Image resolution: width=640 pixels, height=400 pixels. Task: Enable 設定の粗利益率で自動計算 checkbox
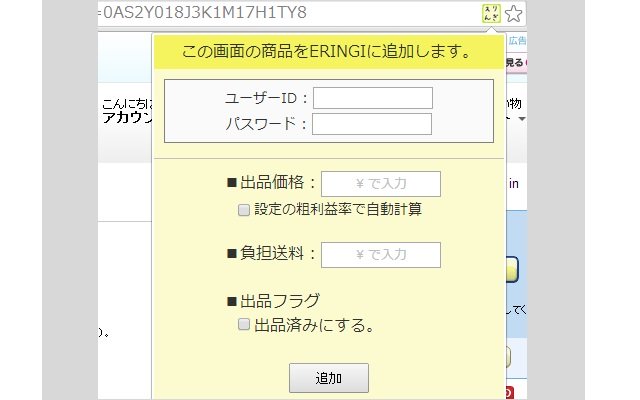(244, 210)
